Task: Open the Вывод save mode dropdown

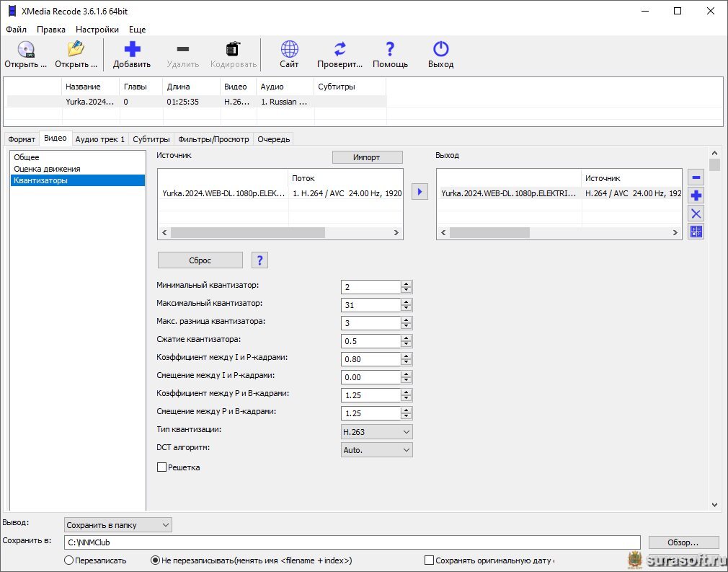Action: (x=118, y=525)
